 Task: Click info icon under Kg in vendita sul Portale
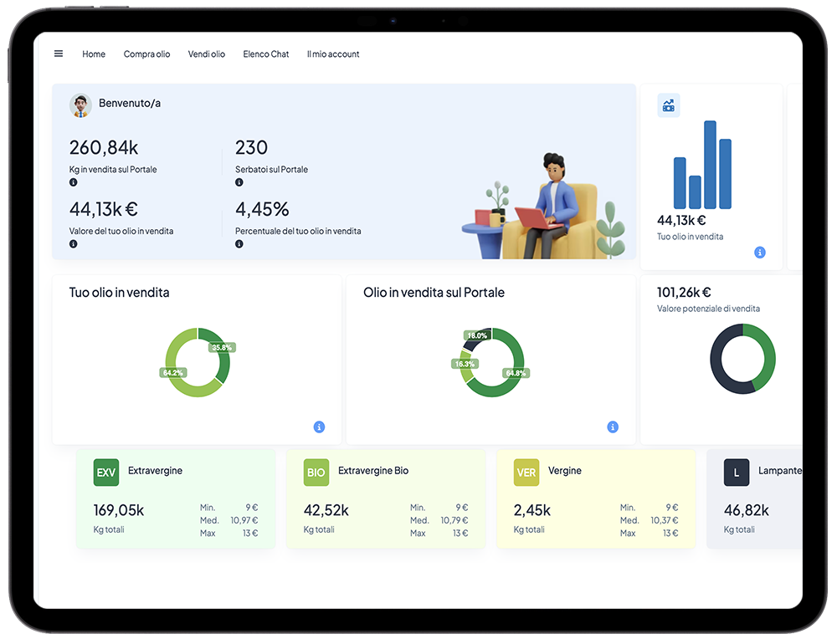click(x=74, y=182)
